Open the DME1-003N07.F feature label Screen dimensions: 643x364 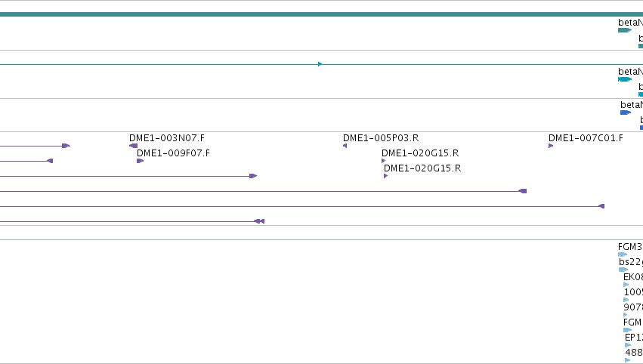click(x=167, y=138)
